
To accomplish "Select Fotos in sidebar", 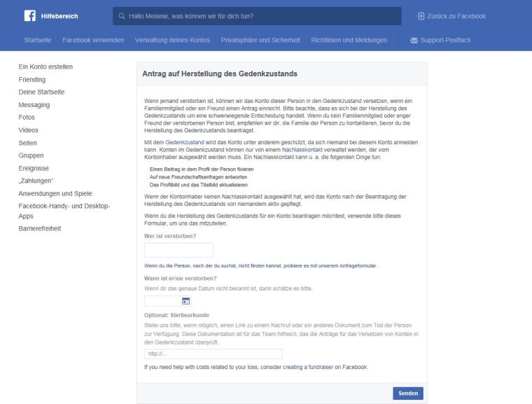I will tap(27, 117).
